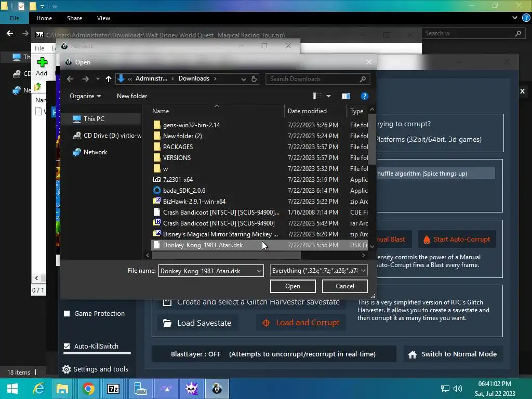Open Google Chrome from the taskbar
The width and height of the screenshot is (532, 399).
click(88, 389)
